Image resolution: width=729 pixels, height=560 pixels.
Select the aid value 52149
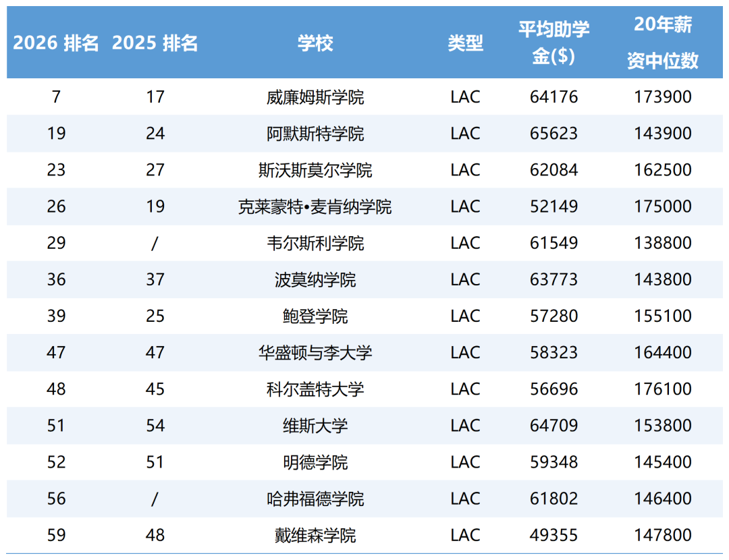[x=553, y=207]
